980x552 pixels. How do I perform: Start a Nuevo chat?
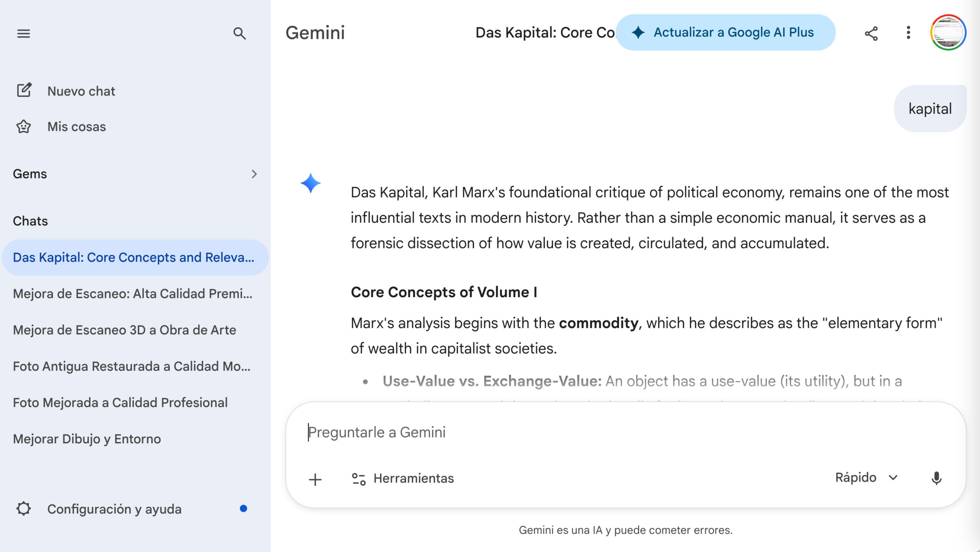[x=81, y=91]
